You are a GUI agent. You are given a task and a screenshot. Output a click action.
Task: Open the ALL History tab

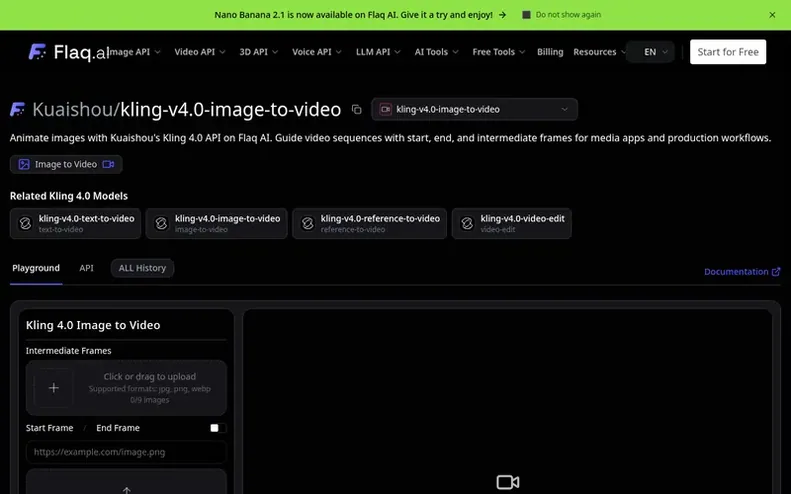[x=142, y=268]
